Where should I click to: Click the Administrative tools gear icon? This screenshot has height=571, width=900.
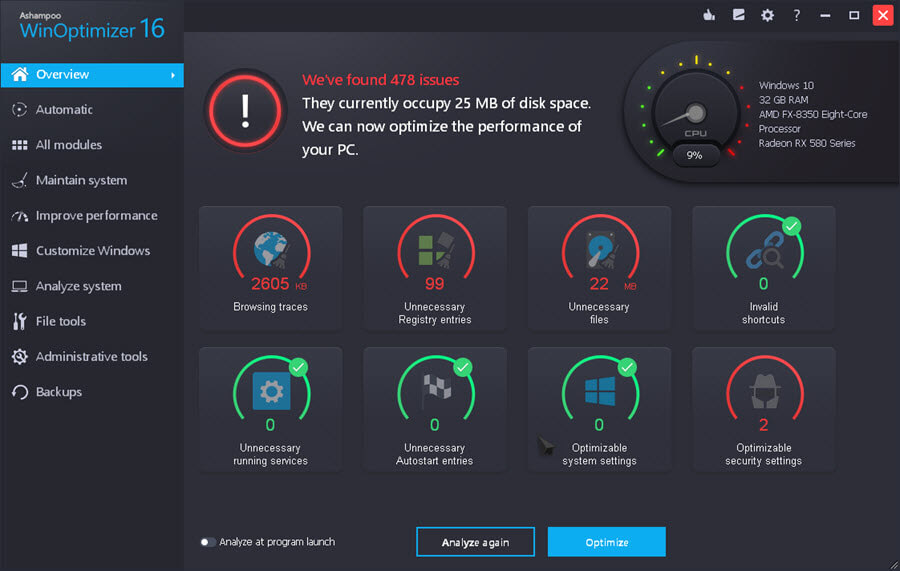point(20,356)
